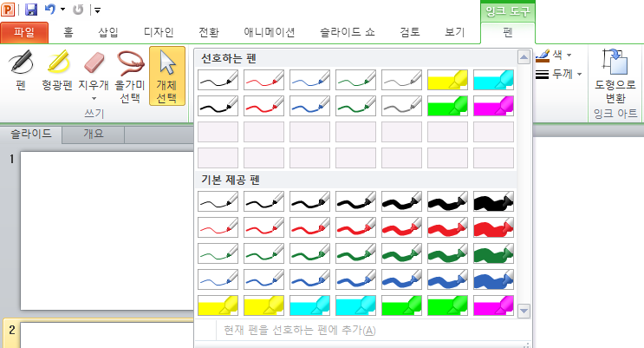
Task: Pick thin red favorite pen in first row
Action: coord(263,80)
